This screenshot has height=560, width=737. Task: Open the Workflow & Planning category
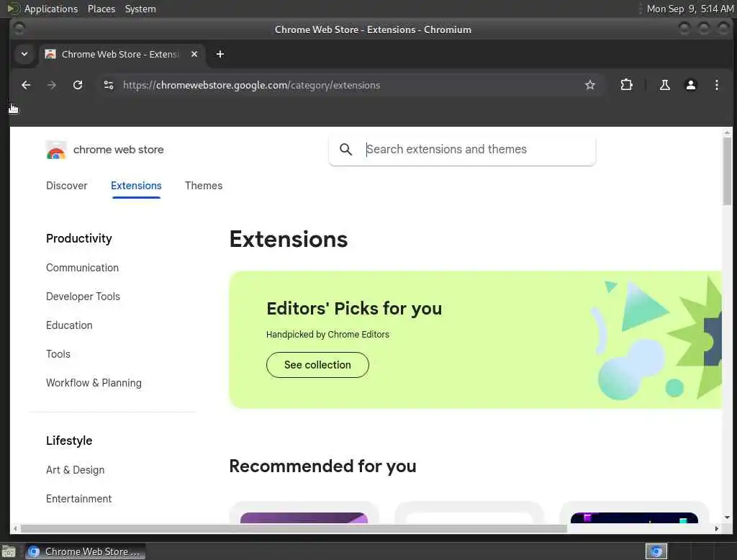pyautogui.click(x=94, y=383)
